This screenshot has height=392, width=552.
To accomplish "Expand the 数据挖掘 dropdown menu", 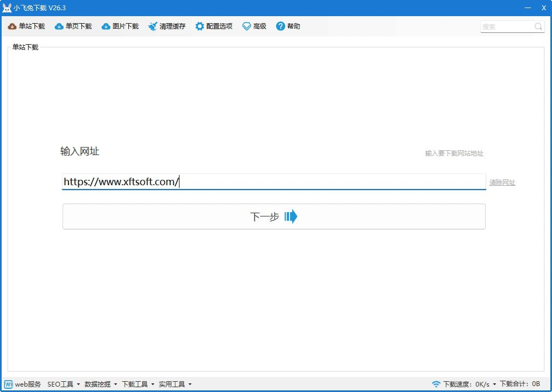I will (x=101, y=384).
